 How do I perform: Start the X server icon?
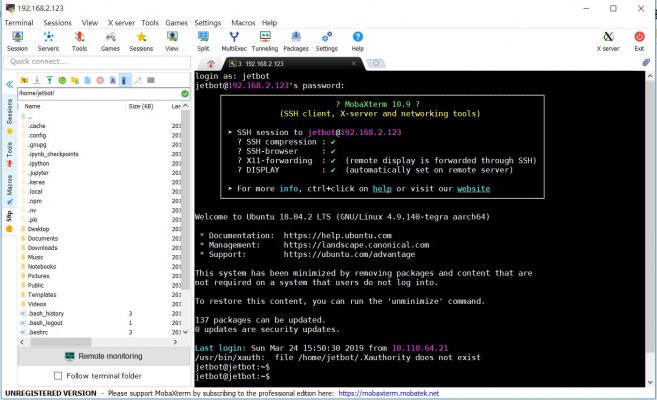[607, 40]
